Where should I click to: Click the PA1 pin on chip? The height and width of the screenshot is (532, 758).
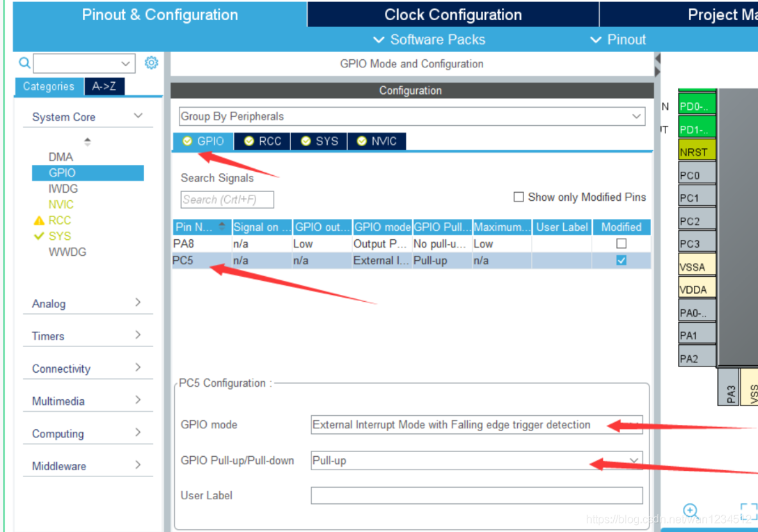click(x=697, y=335)
